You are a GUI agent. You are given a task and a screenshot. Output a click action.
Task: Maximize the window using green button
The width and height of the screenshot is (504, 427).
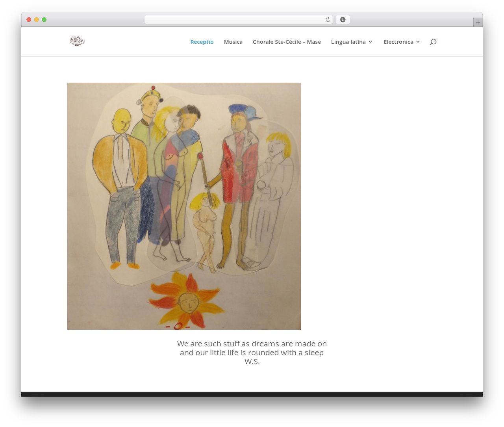coord(44,20)
